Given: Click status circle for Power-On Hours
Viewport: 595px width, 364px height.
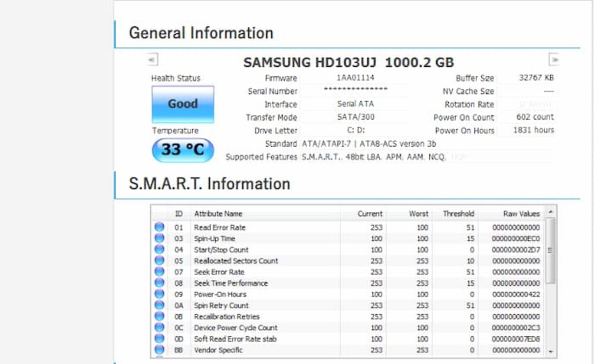Looking at the screenshot, I should [x=159, y=294].
